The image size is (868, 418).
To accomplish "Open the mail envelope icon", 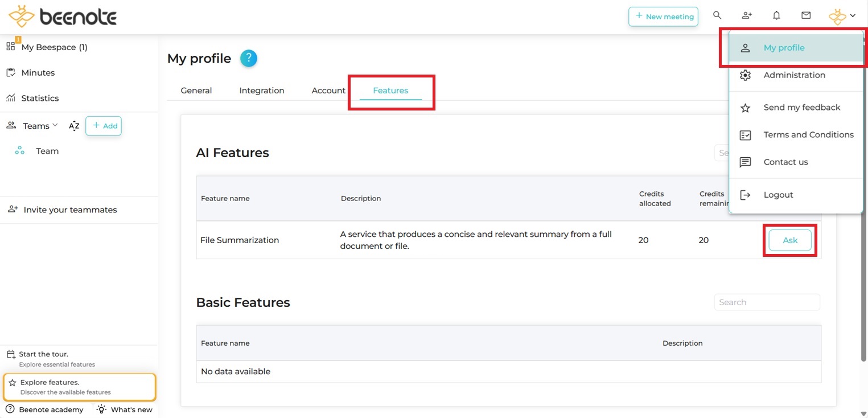I will (806, 15).
